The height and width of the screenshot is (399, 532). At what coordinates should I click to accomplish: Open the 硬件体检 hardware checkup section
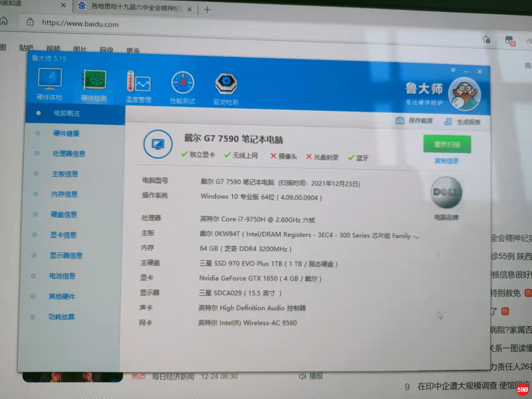click(x=50, y=84)
